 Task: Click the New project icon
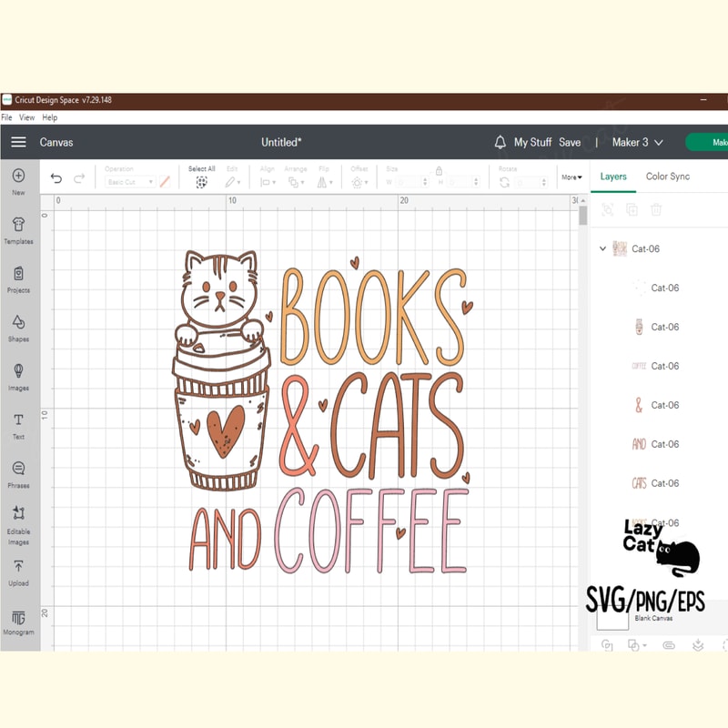coord(18,180)
